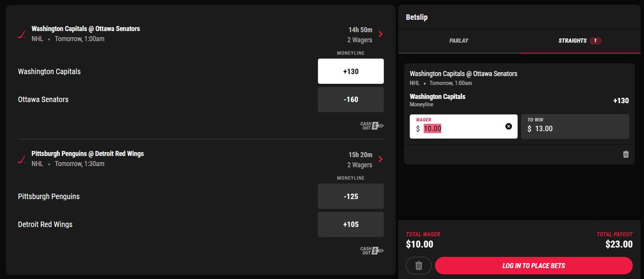Image resolution: width=644 pixels, height=279 pixels.
Task: Click the To Win amount field
Action: pos(575,126)
